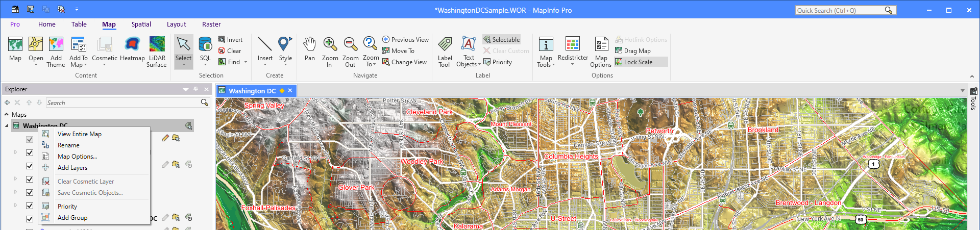Toggle the orange editable pencil of cosmetic layer

point(165,138)
